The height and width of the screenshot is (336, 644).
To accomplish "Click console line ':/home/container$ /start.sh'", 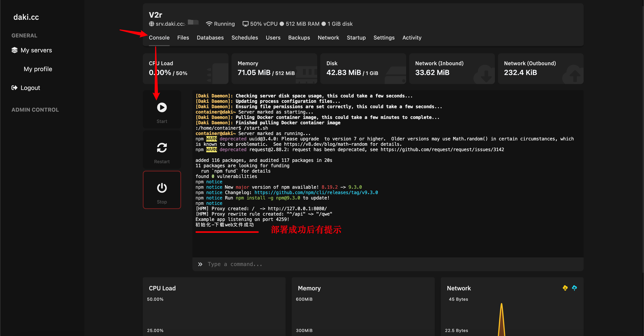I will point(232,128).
